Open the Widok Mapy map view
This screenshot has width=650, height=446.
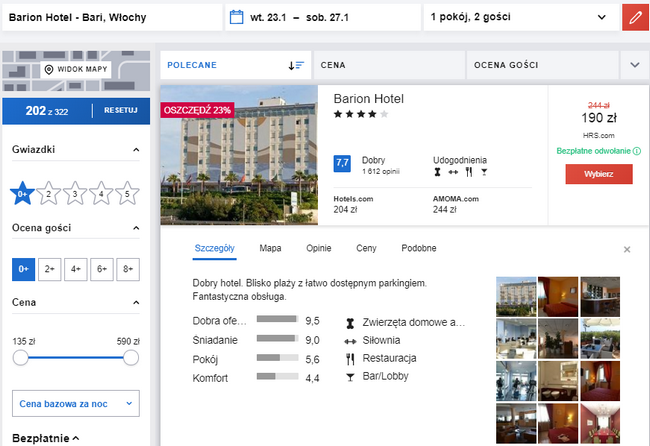tap(76, 70)
